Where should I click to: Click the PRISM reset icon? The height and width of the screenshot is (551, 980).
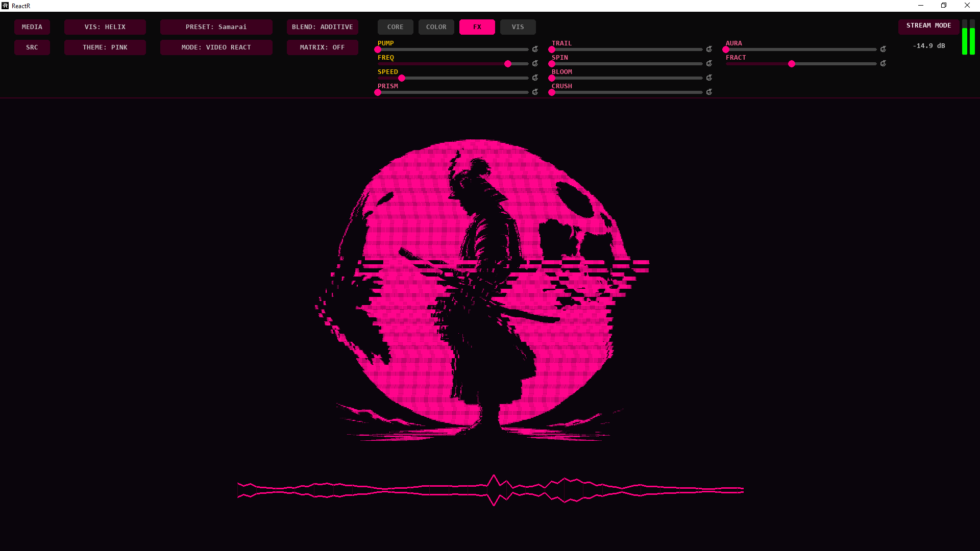pyautogui.click(x=535, y=92)
